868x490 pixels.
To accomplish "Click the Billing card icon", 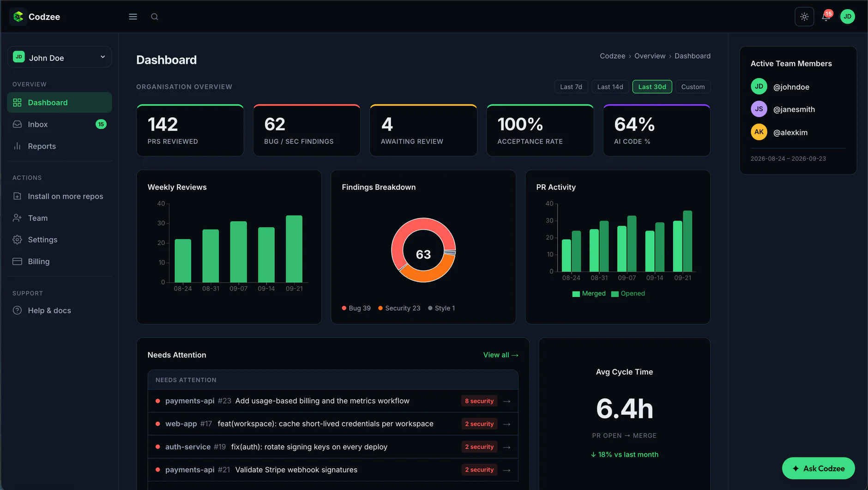I will pyautogui.click(x=17, y=261).
